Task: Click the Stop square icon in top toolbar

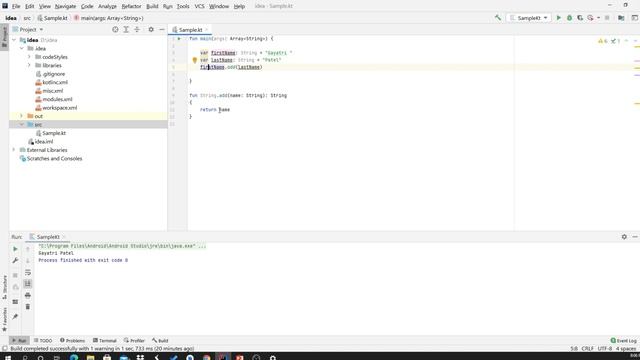Action: [x=607, y=18]
